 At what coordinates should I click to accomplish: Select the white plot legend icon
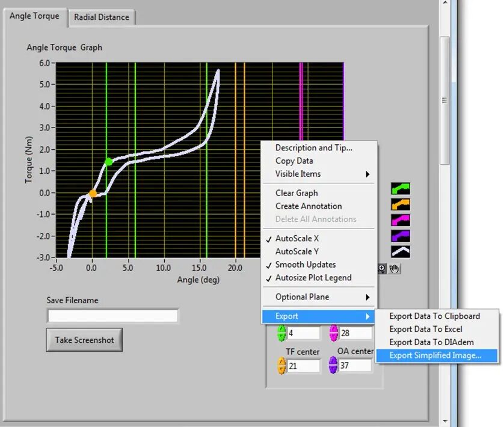(x=399, y=251)
